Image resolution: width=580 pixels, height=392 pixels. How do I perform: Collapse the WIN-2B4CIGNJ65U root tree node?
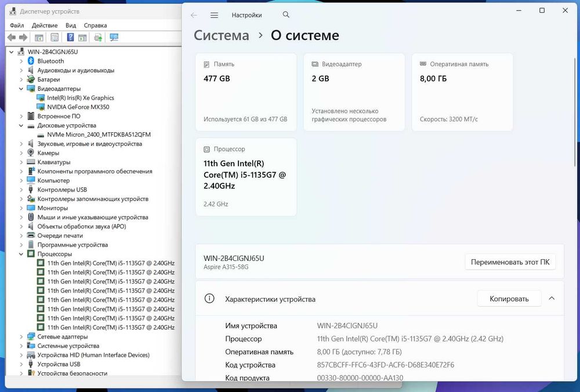12,52
